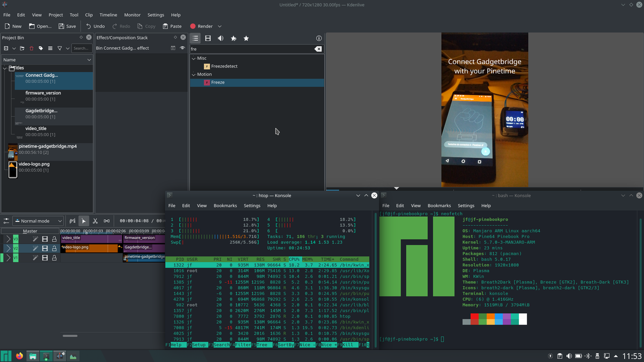This screenshot has height=362, width=644.
Task: Open the Kdenlive Clip menu
Action: 89,15
